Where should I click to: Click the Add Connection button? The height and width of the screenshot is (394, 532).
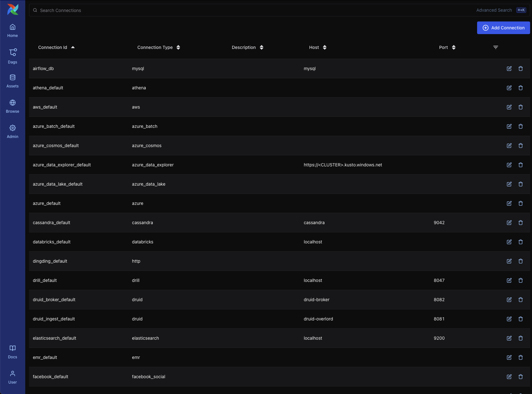503,28
